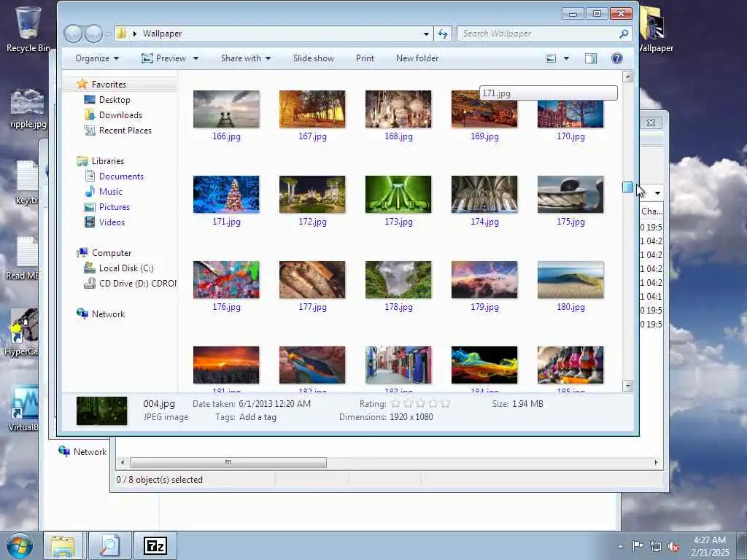Select Libraries in the navigation pane
This screenshot has height=560, width=747.
point(108,161)
